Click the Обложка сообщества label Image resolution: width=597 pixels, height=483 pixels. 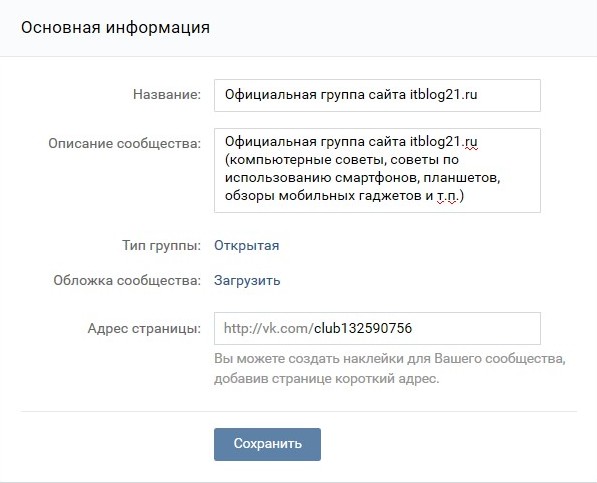[x=127, y=281]
